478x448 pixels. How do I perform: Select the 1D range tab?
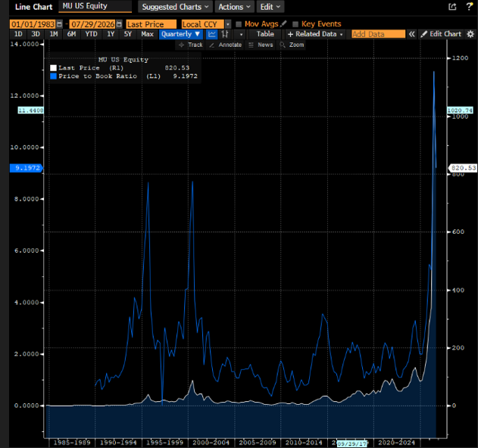[18, 34]
